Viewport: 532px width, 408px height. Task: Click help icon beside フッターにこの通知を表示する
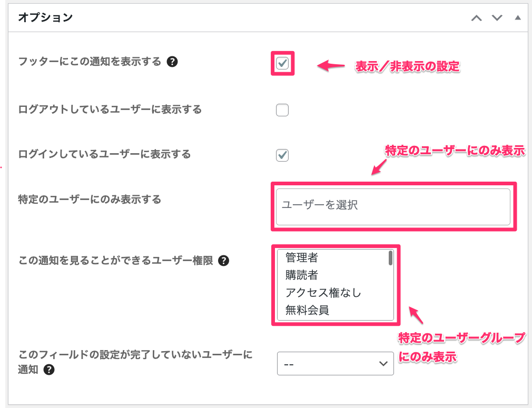(x=172, y=62)
